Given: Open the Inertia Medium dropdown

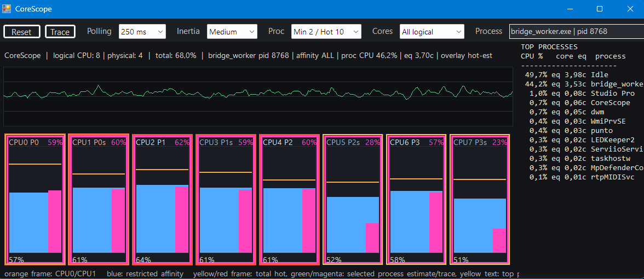Looking at the screenshot, I should coord(232,32).
